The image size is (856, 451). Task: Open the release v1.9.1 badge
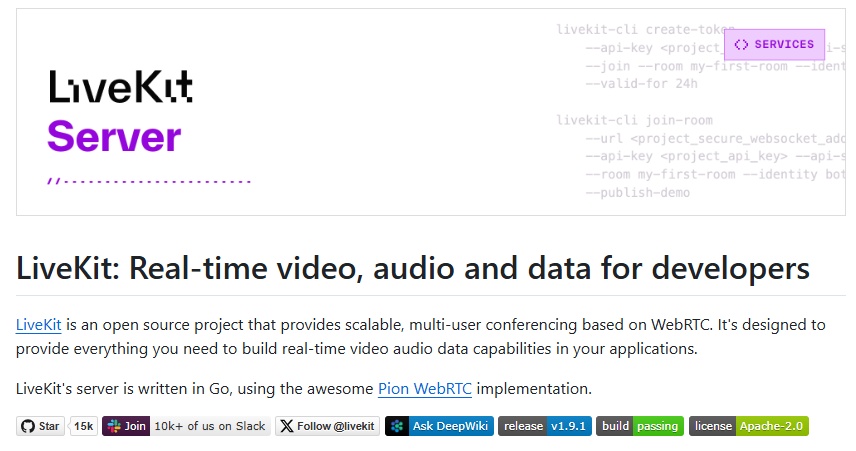click(545, 426)
